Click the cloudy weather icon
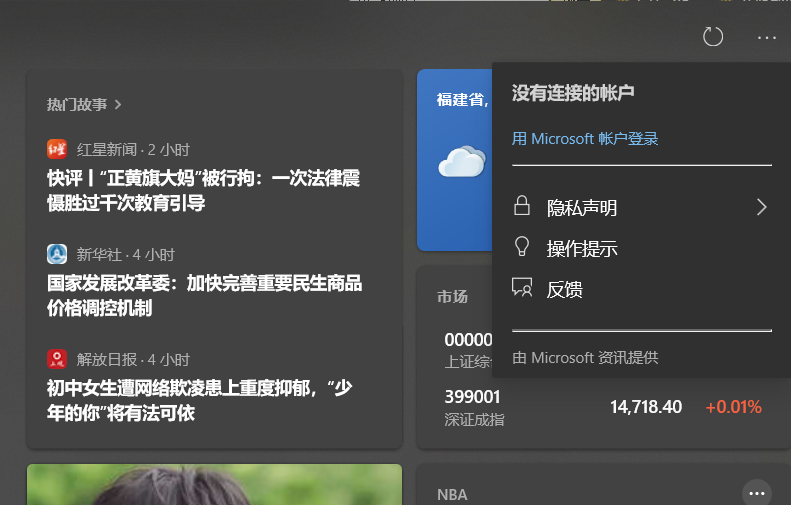Image resolution: width=791 pixels, height=505 pixels. [x=461, y=161]
